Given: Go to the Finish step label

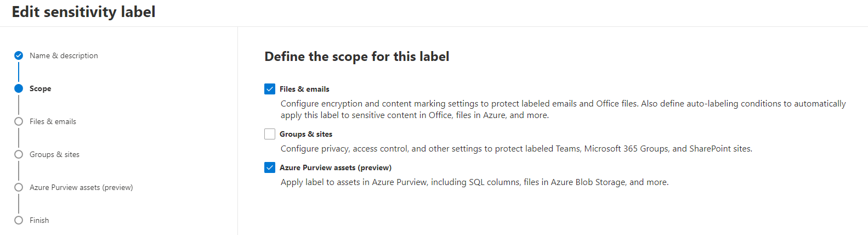Looking at the screenshot, I should tap(39, 220).
